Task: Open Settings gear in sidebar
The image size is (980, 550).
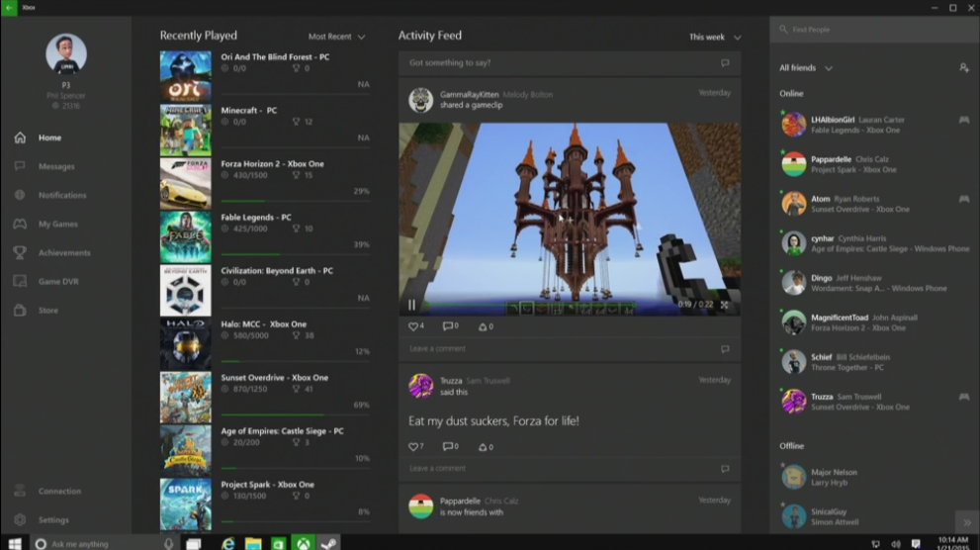Action: click(20, 519)
